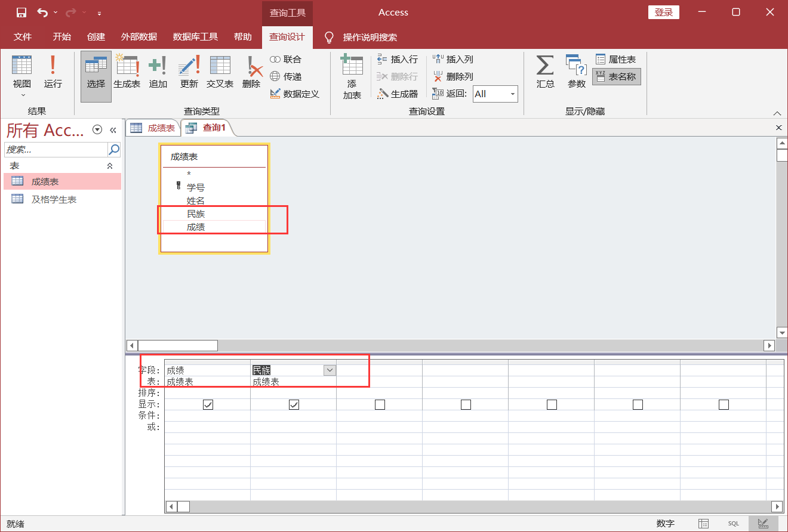Toggle 汇总 totals row

pyautogui.click(x=545, y=72)
